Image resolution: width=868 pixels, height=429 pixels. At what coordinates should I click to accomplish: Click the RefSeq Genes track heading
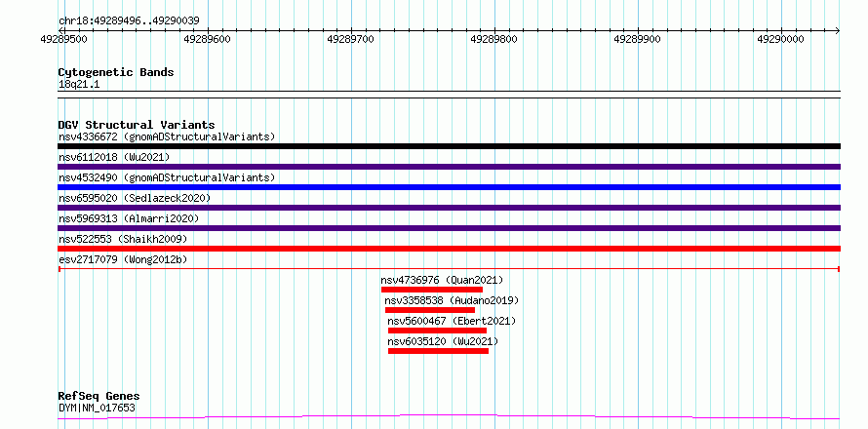pos(99,397)
